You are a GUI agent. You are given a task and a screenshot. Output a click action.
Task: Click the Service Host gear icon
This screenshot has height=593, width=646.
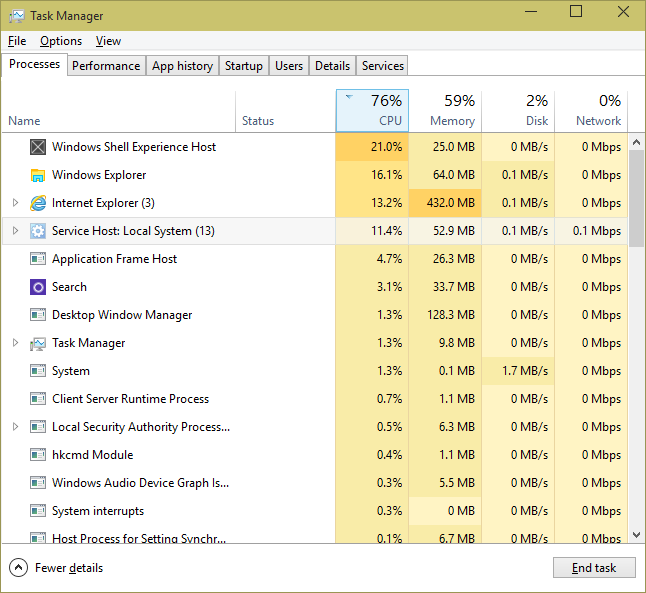[x=38, y=231]
